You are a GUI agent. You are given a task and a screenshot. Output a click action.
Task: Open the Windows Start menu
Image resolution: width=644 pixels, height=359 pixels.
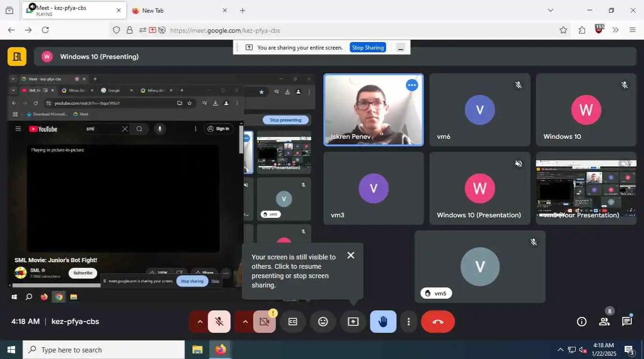tap(11, 350)
